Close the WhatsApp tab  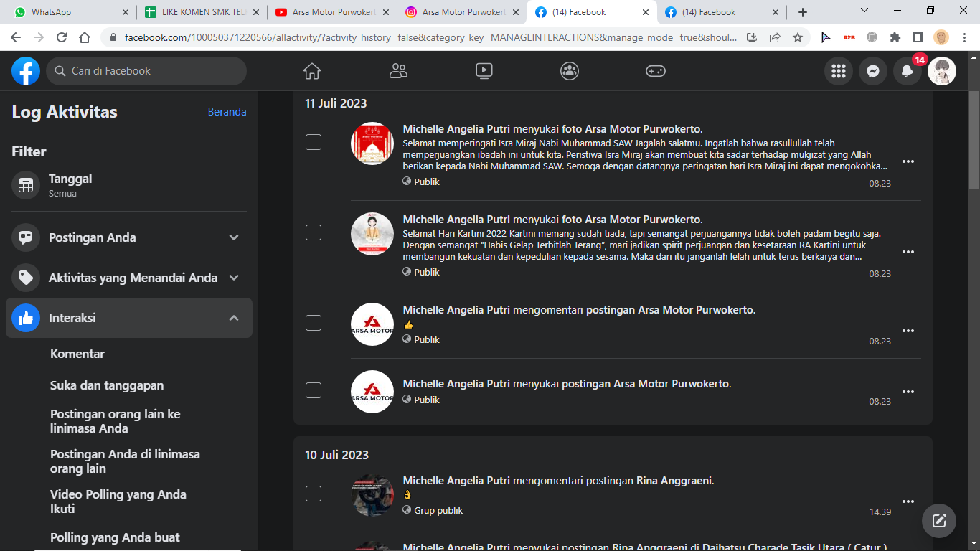(125, 12)
